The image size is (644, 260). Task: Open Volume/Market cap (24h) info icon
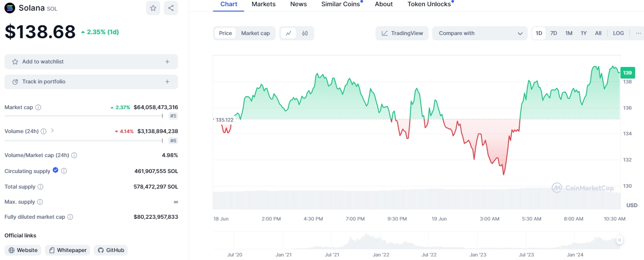[x=74, y=155]
